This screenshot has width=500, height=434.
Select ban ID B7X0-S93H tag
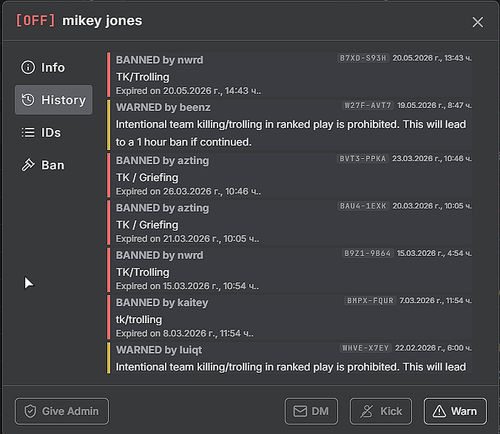pyautogui.click(x=363, y=58)
